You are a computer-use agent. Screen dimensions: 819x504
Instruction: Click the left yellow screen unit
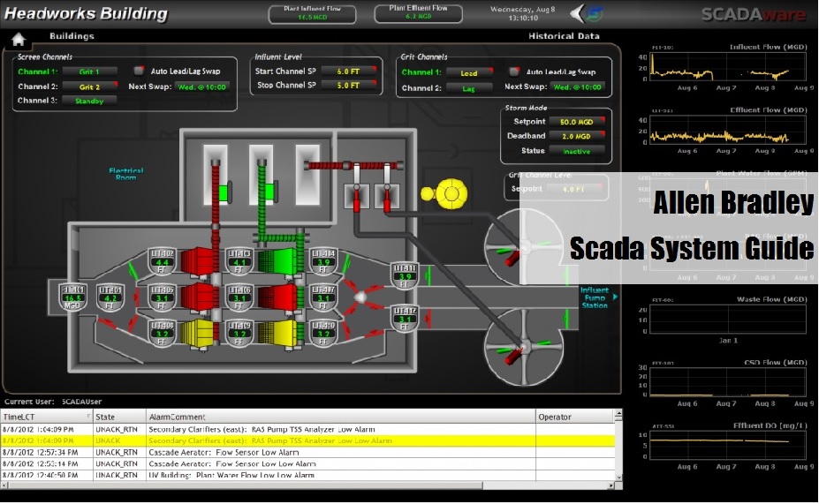198,333
